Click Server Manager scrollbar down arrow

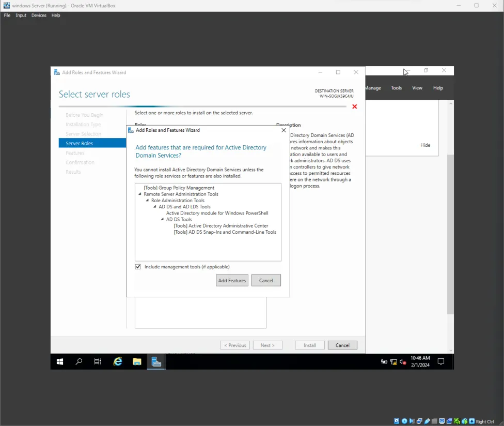451,351
